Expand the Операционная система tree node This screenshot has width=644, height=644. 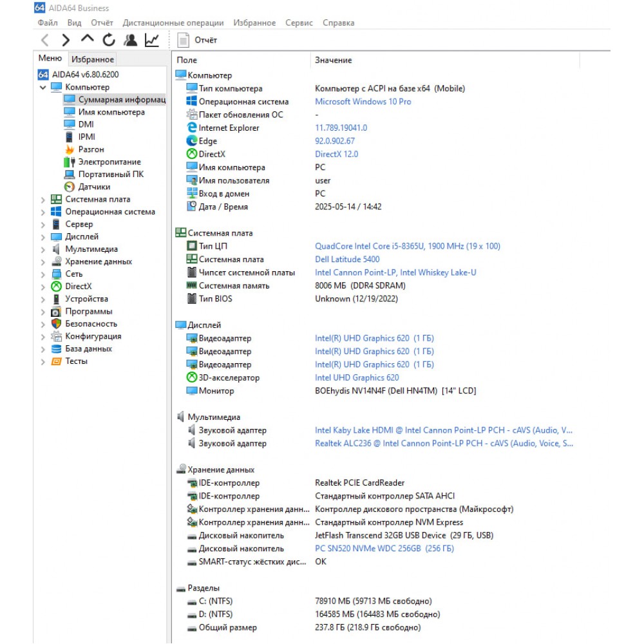43,212
